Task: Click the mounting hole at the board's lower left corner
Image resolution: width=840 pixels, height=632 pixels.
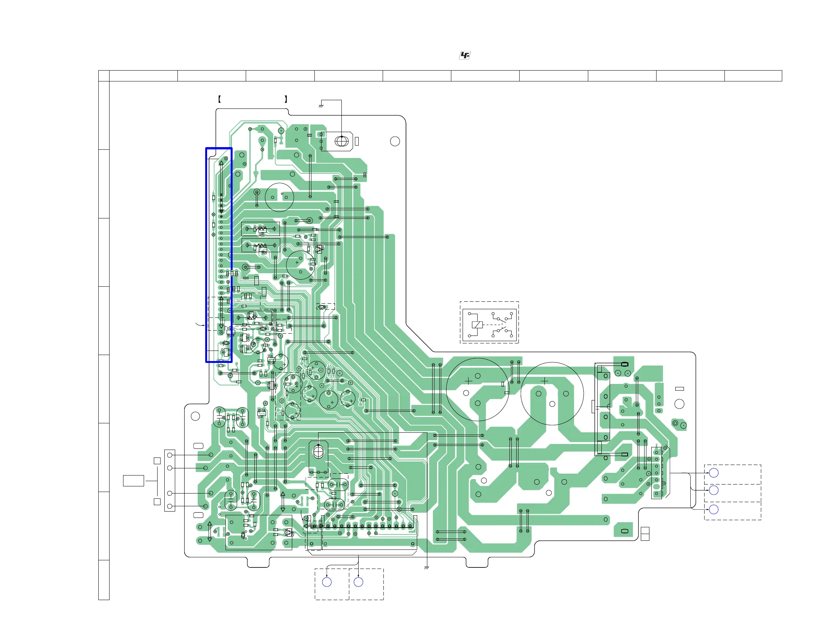Action: point(195,416)
